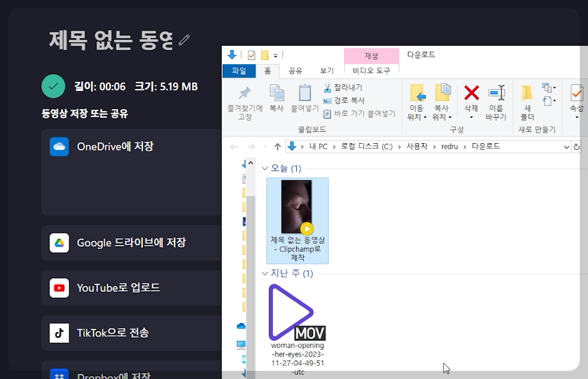Click the Google Drive triangle icon
588x379 pixels.
click(59, 243)
